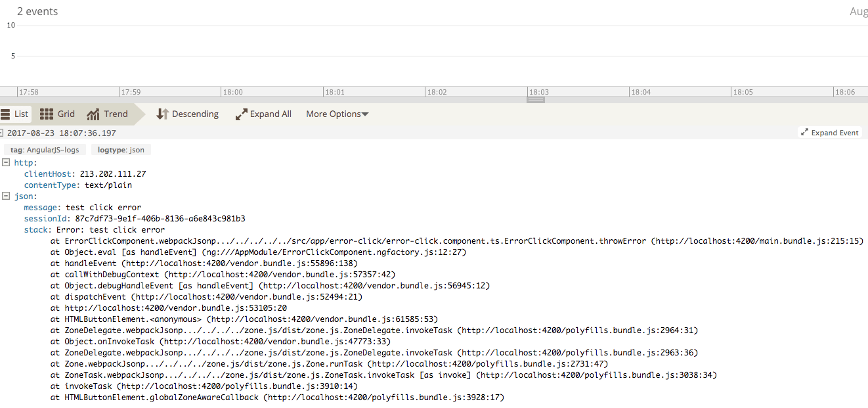868x408 pixels.
Task: Collapse the 2017-08-23 event entry
Action: 1,133
